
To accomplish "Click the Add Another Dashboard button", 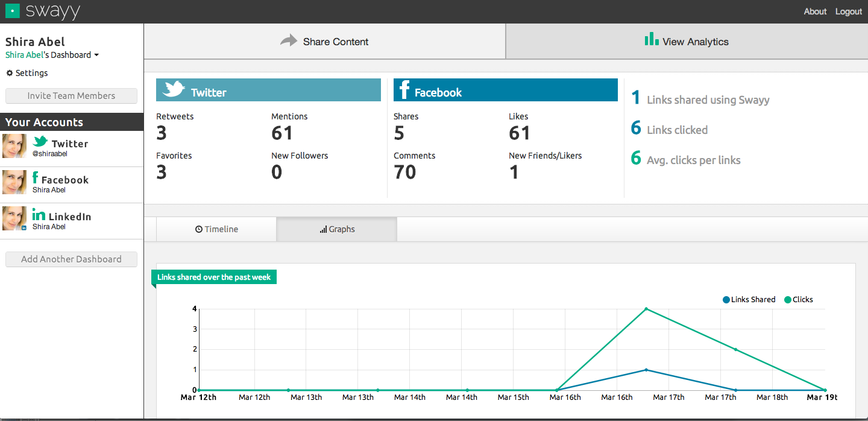I will click(71, 259).
